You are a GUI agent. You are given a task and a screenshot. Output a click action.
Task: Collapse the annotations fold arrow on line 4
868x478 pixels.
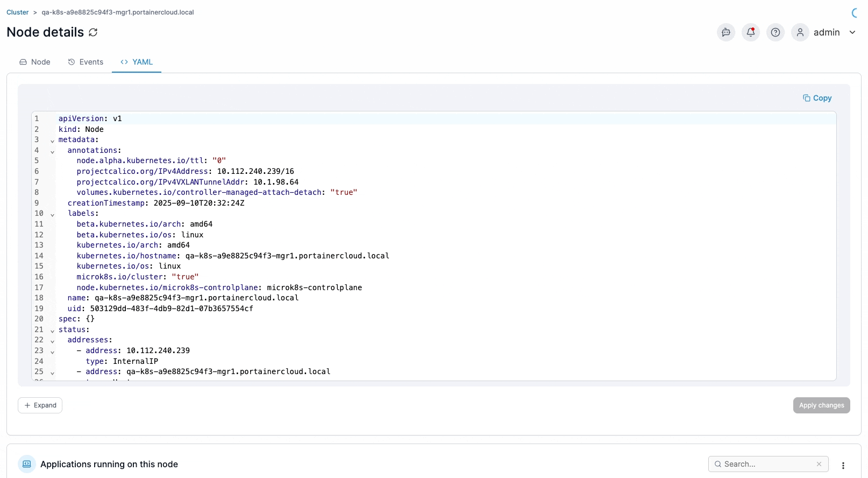coord(52,152)
